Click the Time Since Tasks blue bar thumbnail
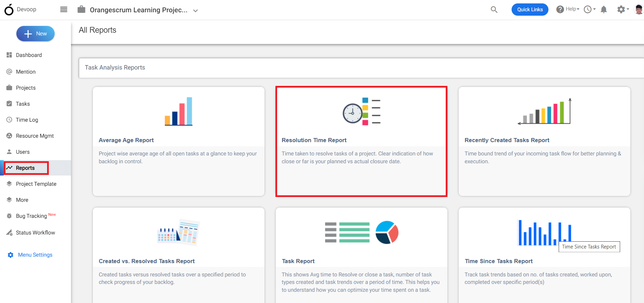Viewport: 644px width, 303px height. click(x=544, y=232)
